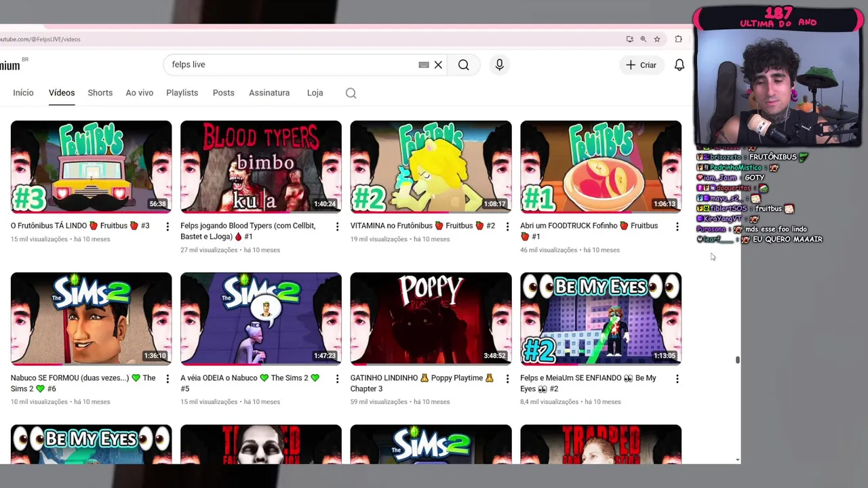Clear the 'felps live' search text
The width and height of the screenshot is (868, 488).
438,65
